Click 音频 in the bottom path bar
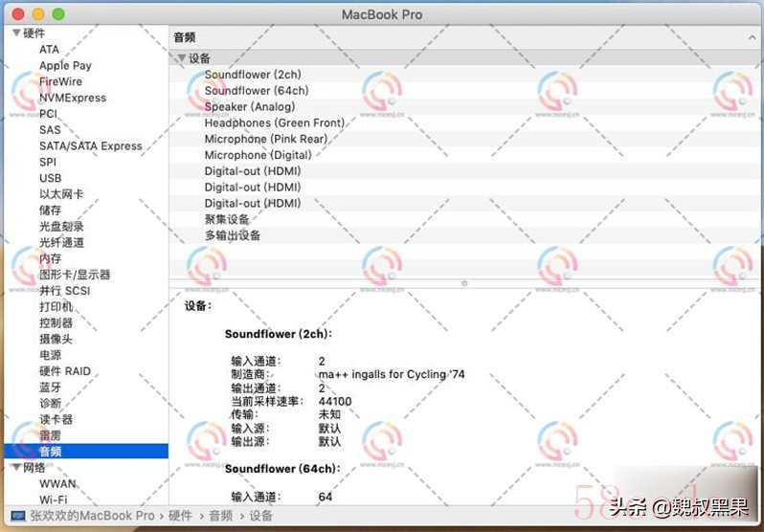This screenshot has width=764, height=532. 221,516
